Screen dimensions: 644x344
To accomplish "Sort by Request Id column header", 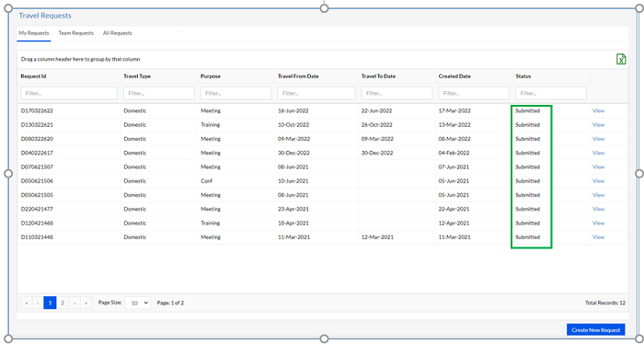I will coord(33,76).
